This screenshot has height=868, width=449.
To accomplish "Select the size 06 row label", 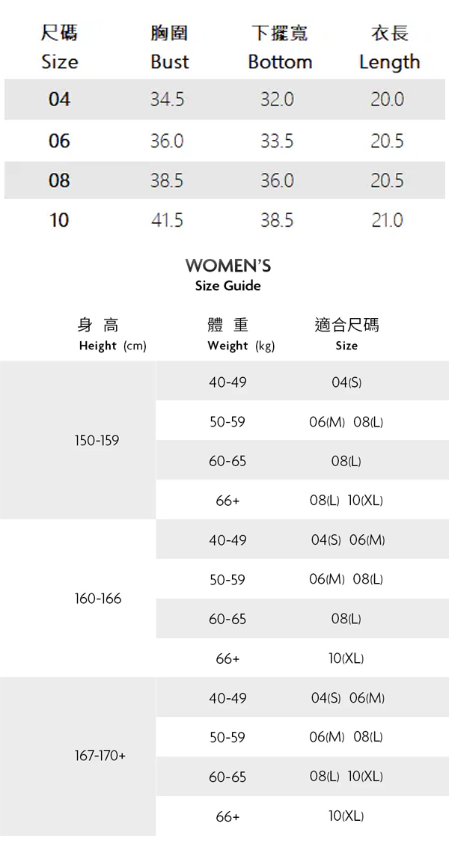I will 59,141.
